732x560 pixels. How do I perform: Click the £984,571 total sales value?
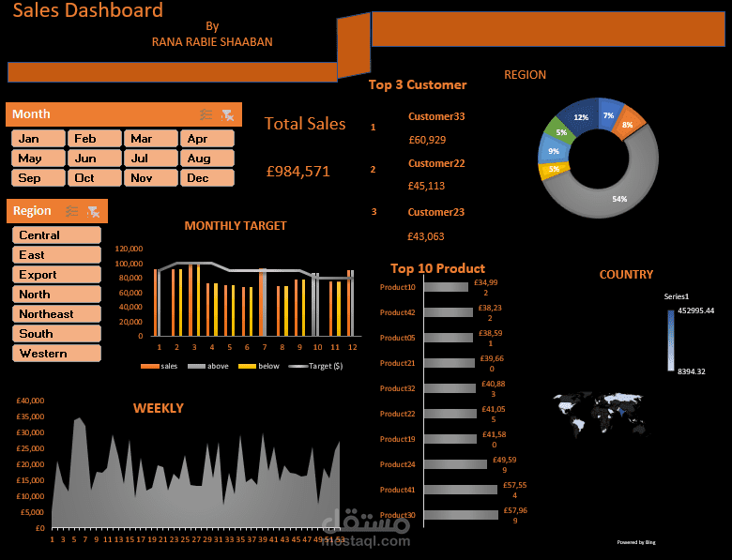click(297, 172)
